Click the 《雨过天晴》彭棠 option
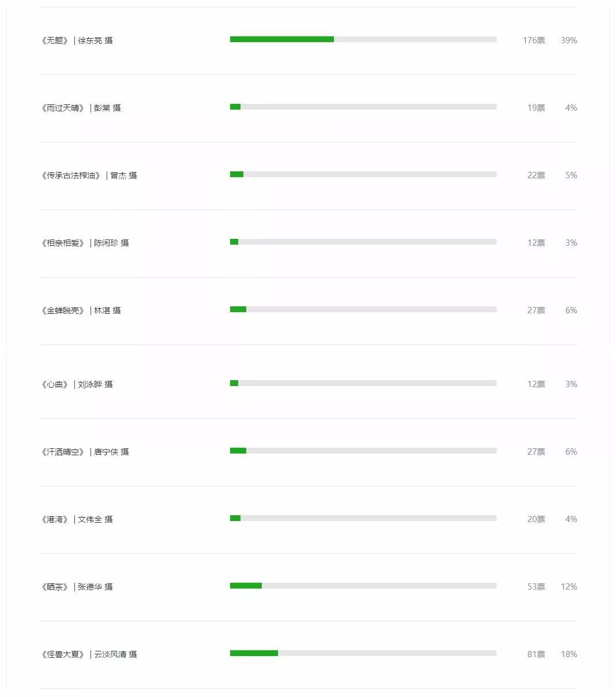This screenshot has width=616, height=697. click(308, 108)
